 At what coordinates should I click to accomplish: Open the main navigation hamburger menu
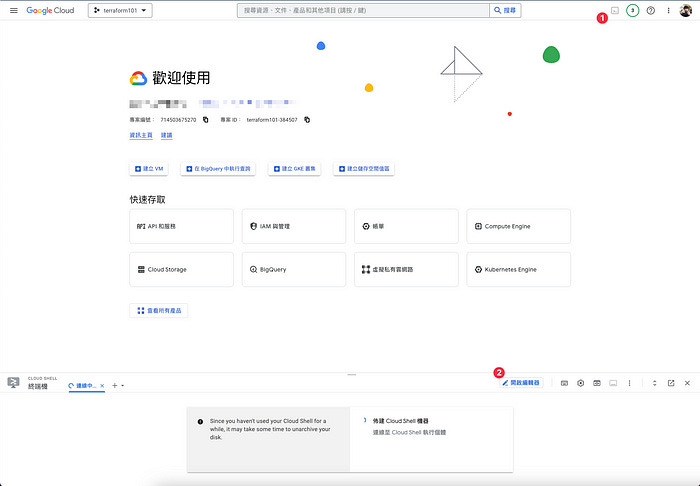pos(14,10)
